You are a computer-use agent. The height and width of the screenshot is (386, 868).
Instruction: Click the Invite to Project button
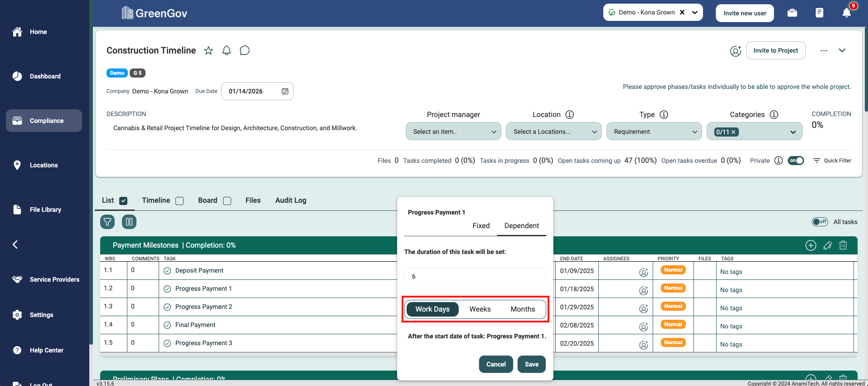pyautogui.click(x=776, y=50)
